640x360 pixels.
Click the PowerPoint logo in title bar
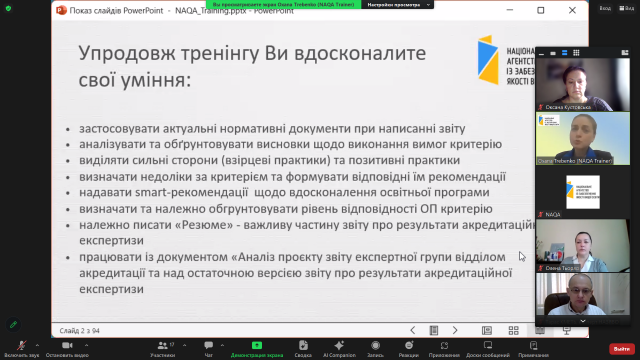click(61, 10)
